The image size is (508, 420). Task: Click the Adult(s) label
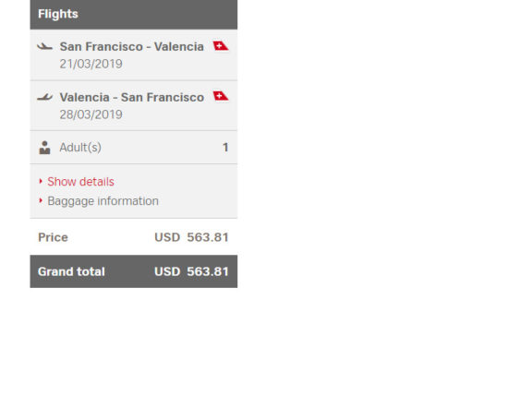(80, 148)
